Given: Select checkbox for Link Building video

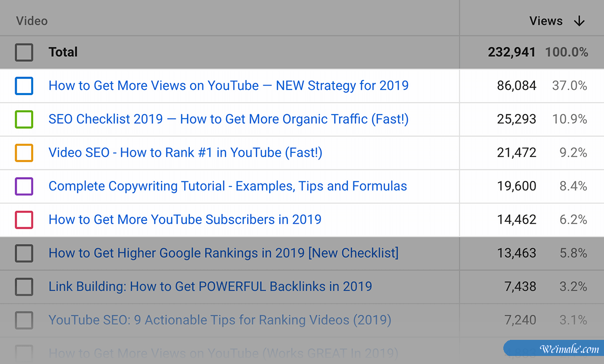Looking at the screenshot, I should (x=24, y=287).
